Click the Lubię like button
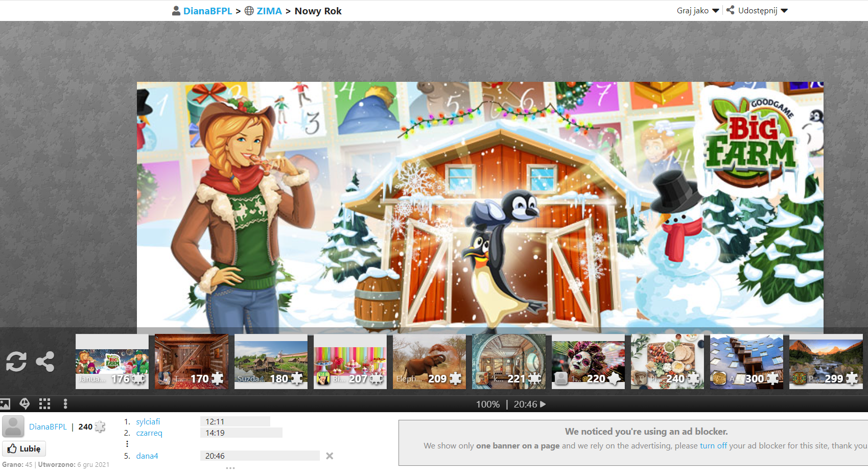This screenshot has width=868, height=473. coord(24,448)
